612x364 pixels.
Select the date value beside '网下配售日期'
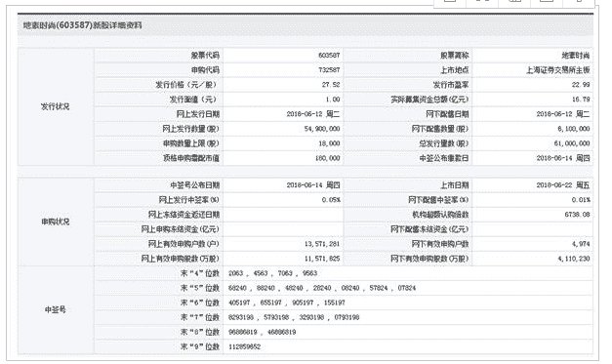tap(563, 114)
